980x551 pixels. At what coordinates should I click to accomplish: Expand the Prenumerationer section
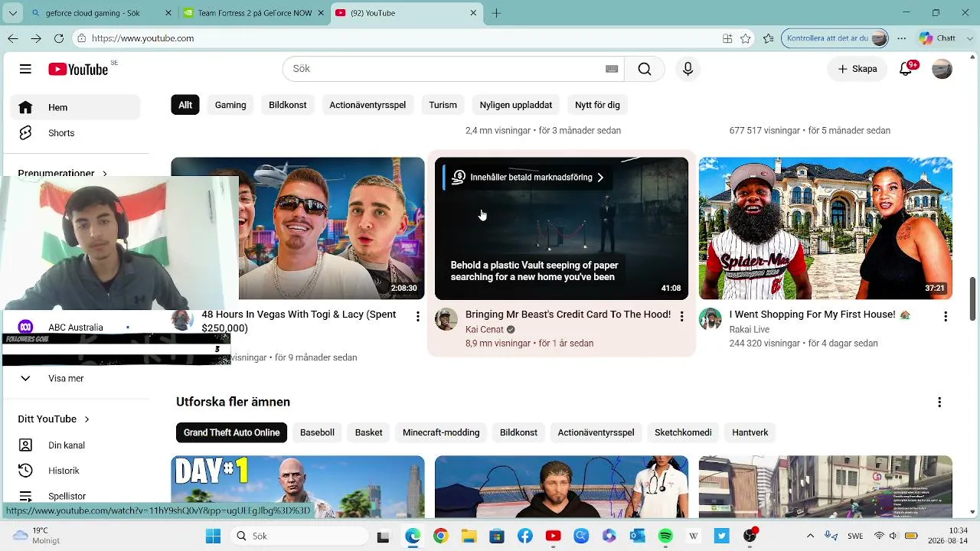point(63,174)
